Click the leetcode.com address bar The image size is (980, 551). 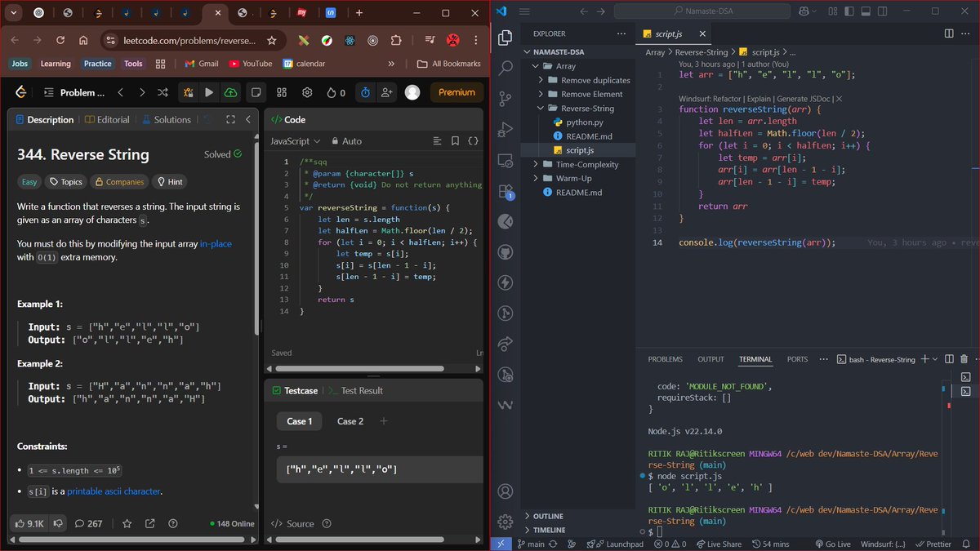click(x=190, y=40)
